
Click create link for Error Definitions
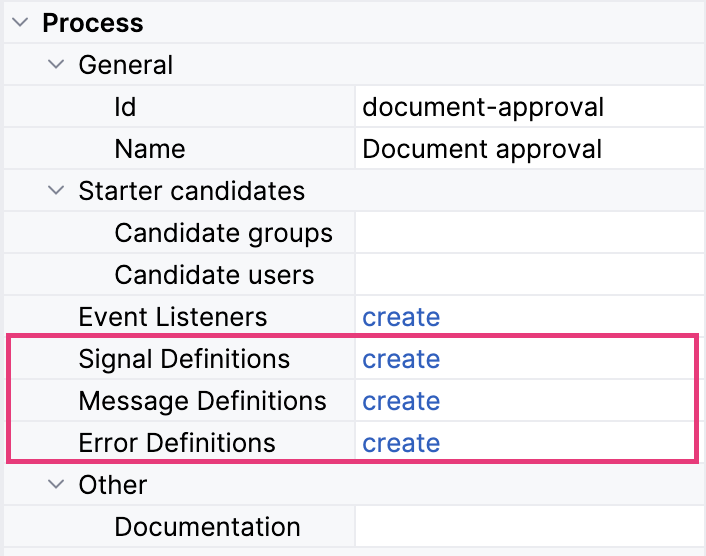click(x=401, y=443)
